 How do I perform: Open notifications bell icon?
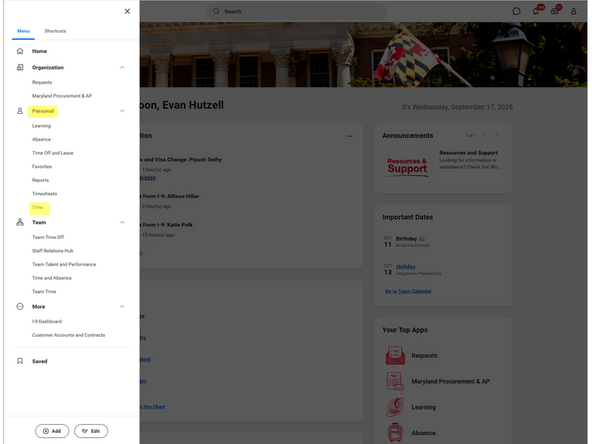tap(536, 11)
